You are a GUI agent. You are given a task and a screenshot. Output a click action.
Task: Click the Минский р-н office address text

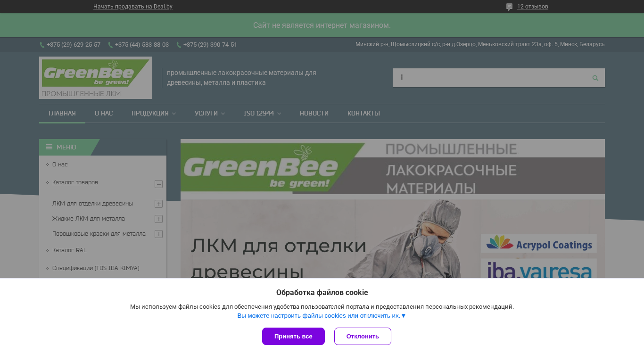click(480, 44)
